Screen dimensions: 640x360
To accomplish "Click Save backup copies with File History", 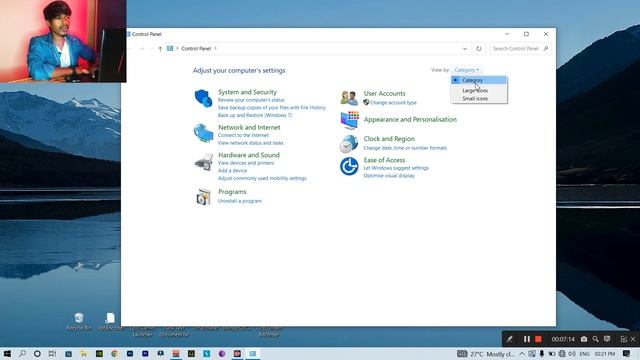I will (271, 108).
